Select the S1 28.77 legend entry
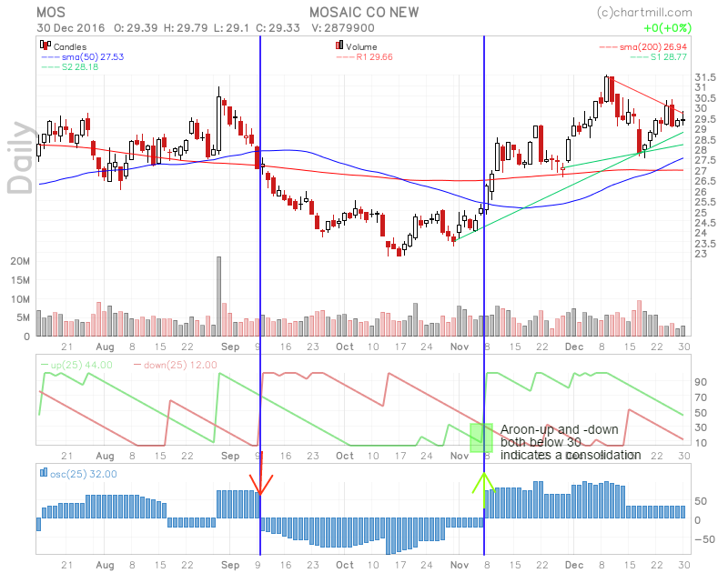728x573 pixels. tap(658, 57)
